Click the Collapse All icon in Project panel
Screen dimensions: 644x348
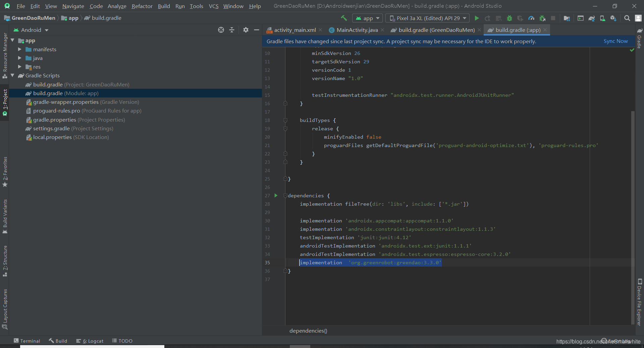point(232,30)
